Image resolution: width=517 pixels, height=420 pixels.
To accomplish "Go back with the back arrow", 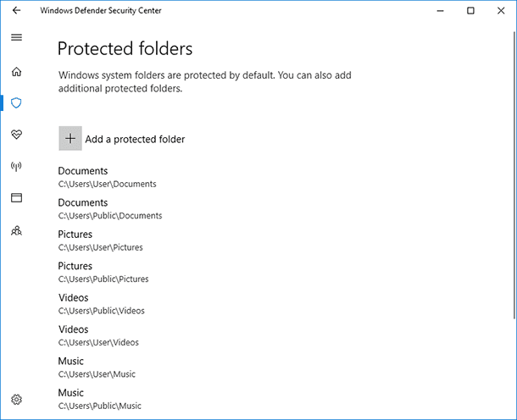I will coord(16,10).
